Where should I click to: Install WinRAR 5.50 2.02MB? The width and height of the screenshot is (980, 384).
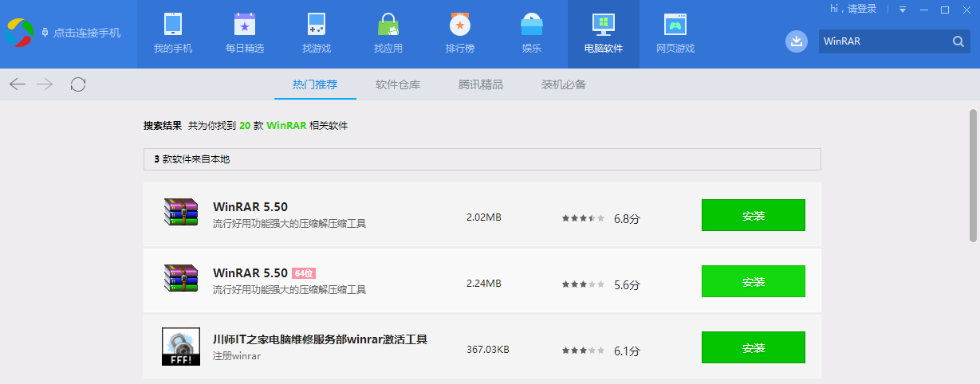click(754, 215)
